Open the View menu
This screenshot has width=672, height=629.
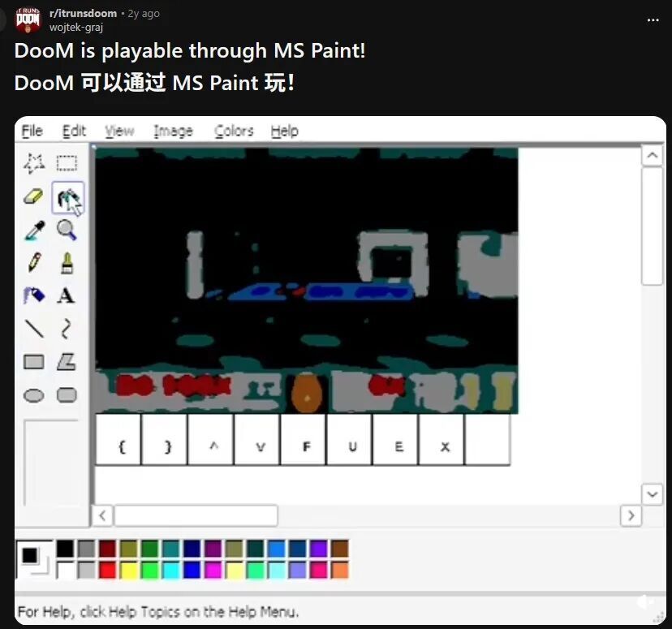click(x=119, y=131)
